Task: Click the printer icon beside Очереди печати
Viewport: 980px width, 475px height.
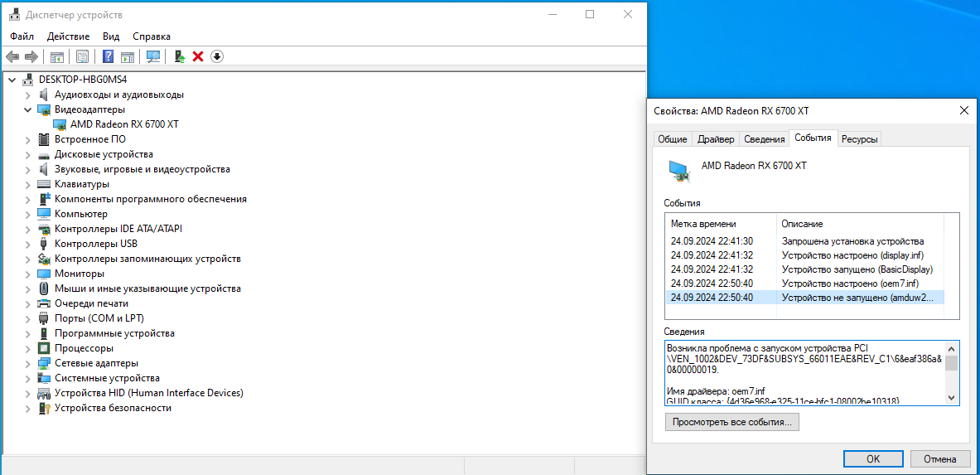Action: [x=44, y=303]
